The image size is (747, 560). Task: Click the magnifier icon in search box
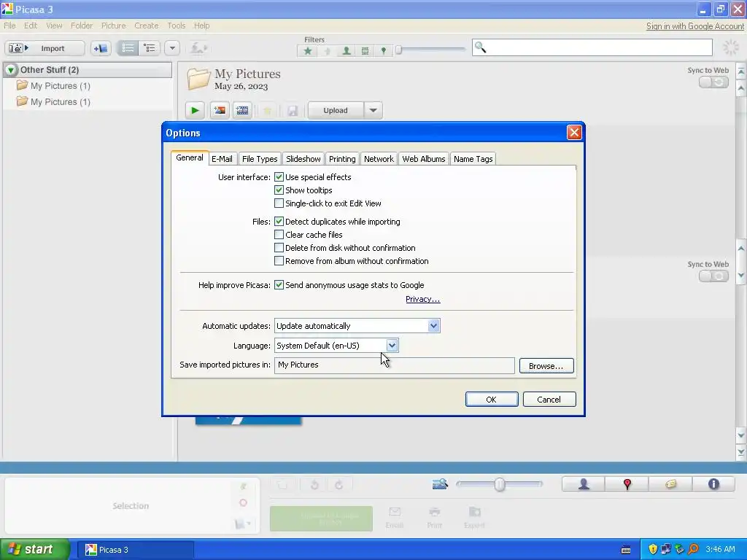(x=480, y=47)
